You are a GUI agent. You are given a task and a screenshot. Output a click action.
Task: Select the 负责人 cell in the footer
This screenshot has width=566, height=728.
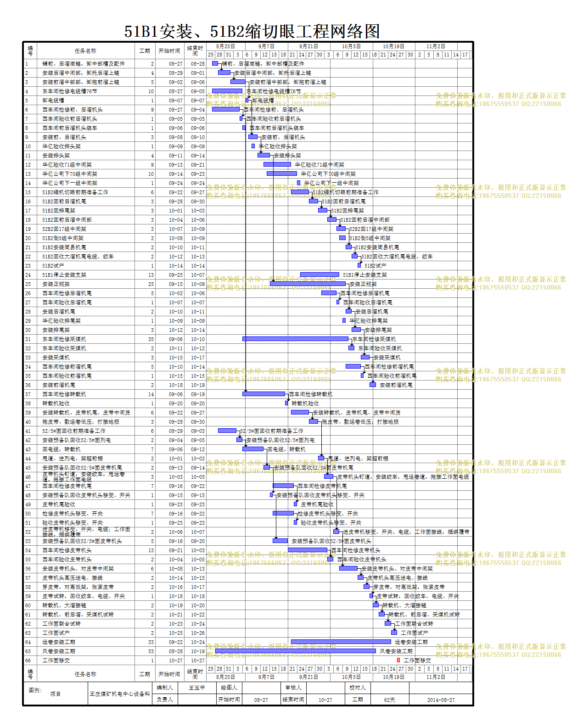tap(165, 700)
